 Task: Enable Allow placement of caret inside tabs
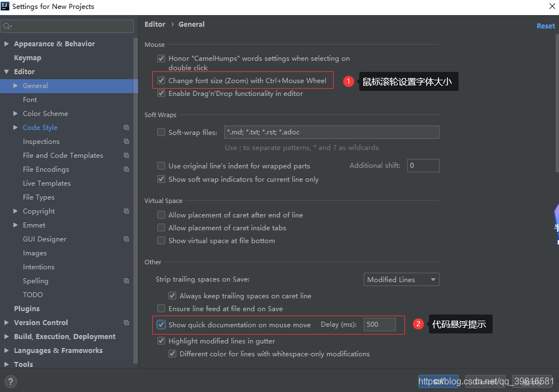click(161, 228)
